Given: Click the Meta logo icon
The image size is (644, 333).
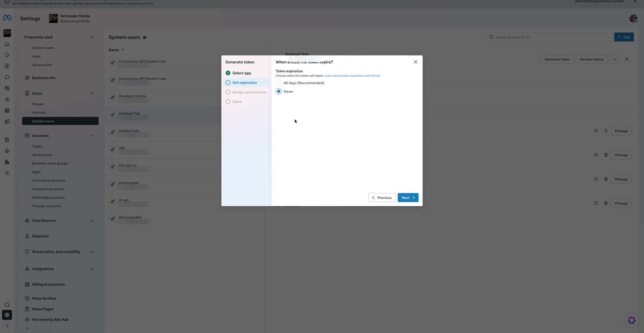Looking at the screenshot, I should coord(7,18).
